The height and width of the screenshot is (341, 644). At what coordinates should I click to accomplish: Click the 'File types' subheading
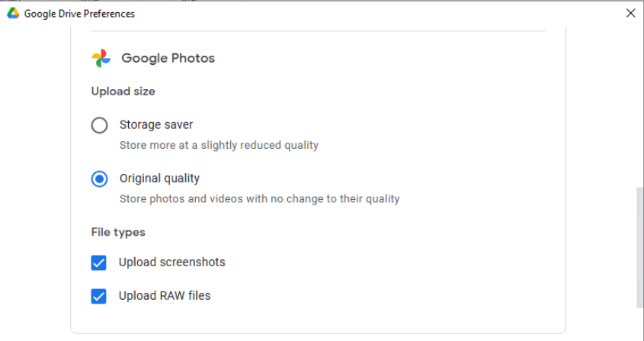click(x=118, y=232)
